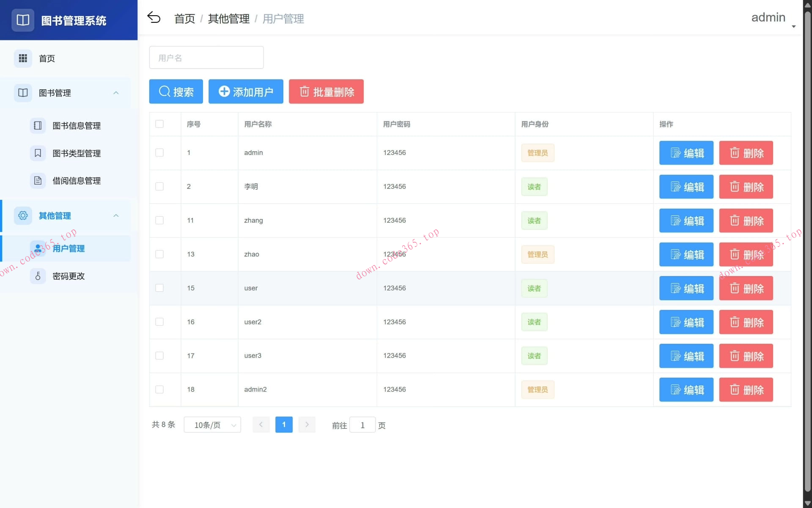
Task: Select the 首页 grid icon in sidebar
Action: (x=23, y=58)
